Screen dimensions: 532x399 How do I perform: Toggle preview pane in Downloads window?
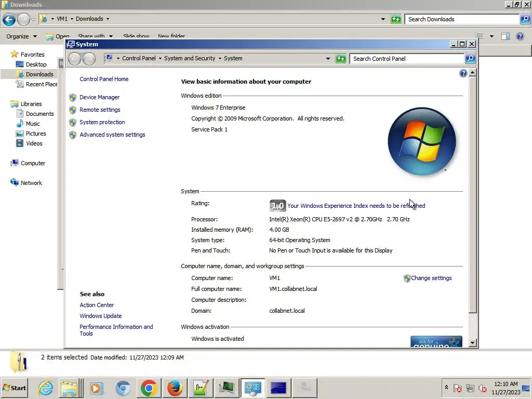pos(506,36)
